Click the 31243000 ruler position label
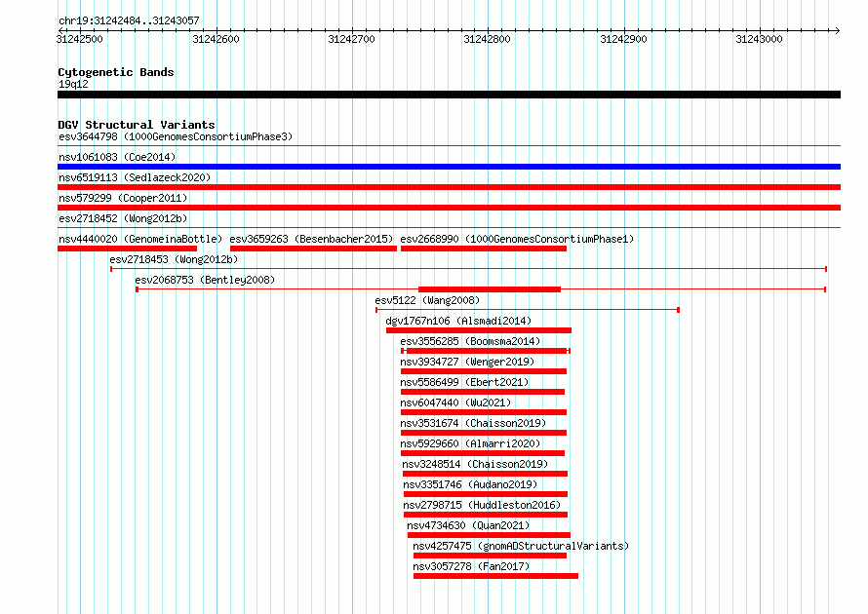The width and height of the screenshot is (868, 614). [759, 39]
